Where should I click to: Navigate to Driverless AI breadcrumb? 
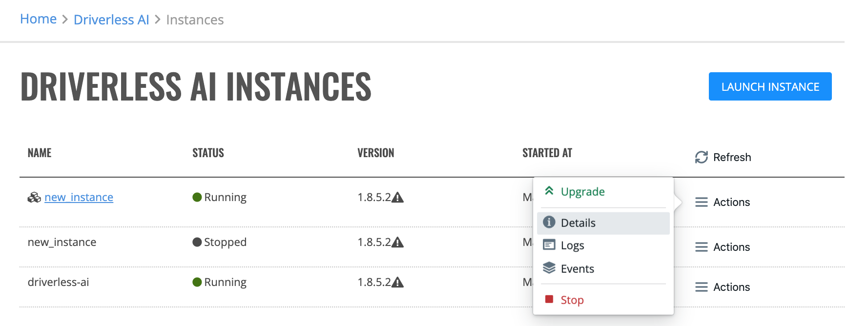point(111,20)
